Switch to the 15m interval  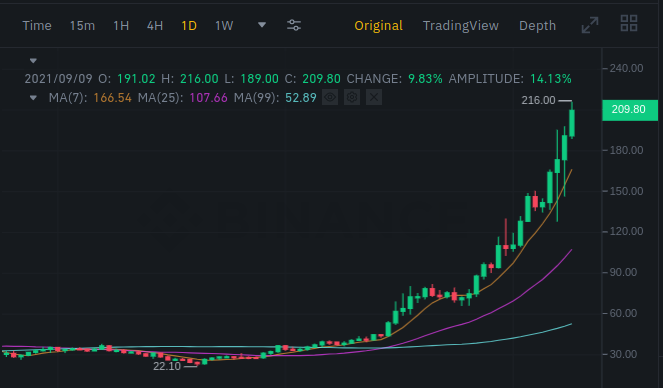[x=82, y=26]
